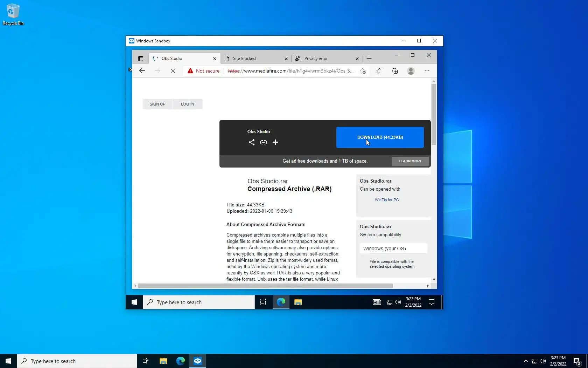Open Task View in sandbox taskbar
The image size is (588, 368).
click(x=263, y=302)
